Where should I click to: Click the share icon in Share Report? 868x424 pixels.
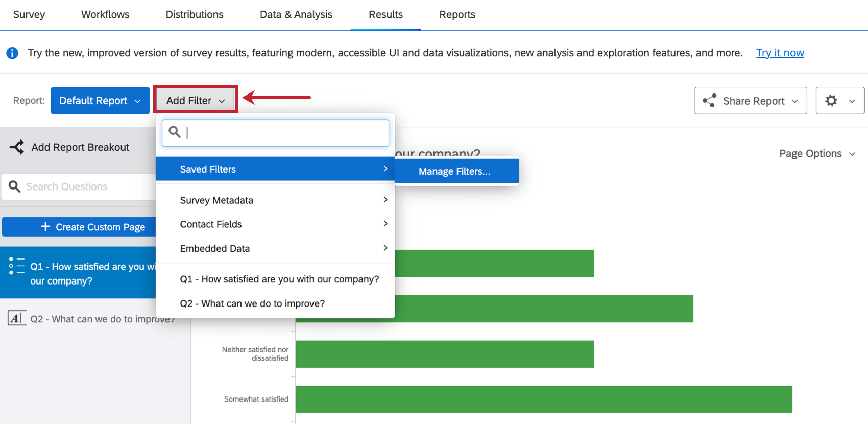click(709, 101)
